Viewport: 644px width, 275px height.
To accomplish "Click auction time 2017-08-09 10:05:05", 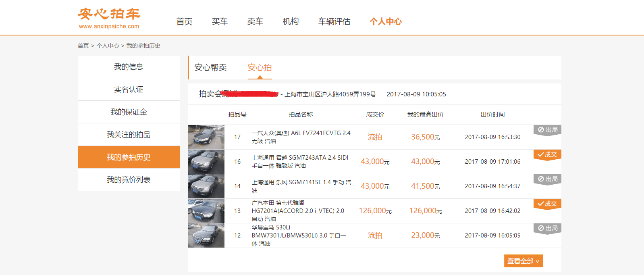I will 416,94.
